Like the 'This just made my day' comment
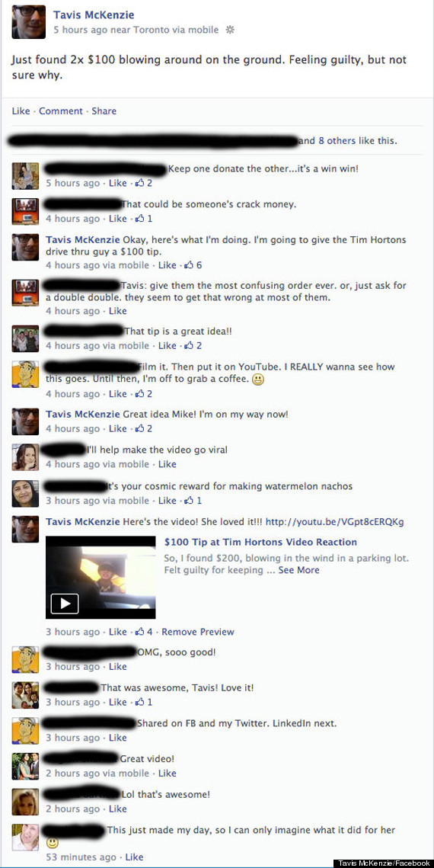 pyautogui.click(x=134, y=857)
